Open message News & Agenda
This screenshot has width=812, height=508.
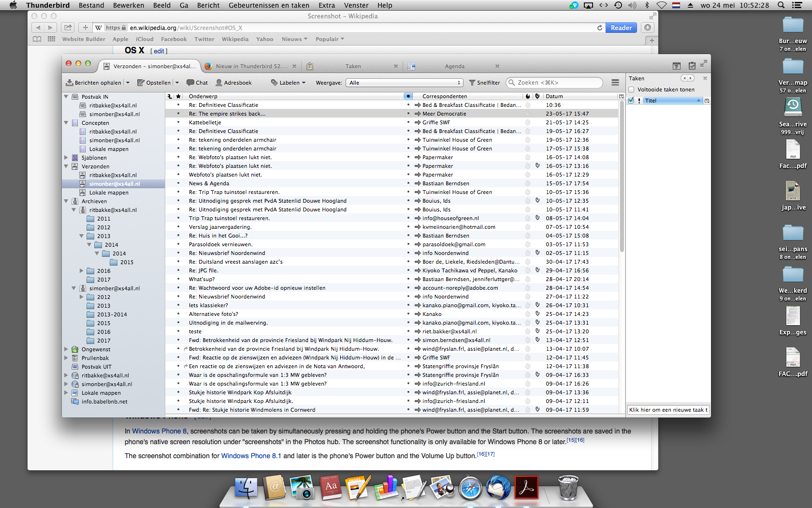pyautogui.click(x=209, y=183)
